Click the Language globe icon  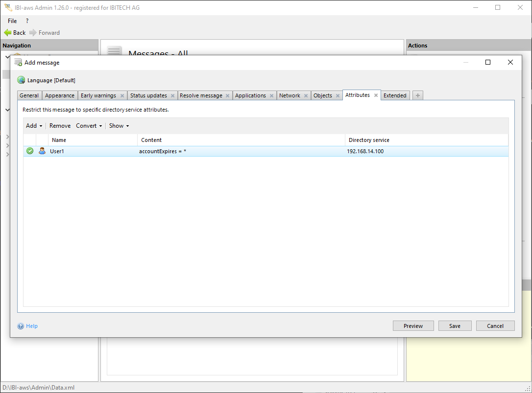(x=21, y=80)
